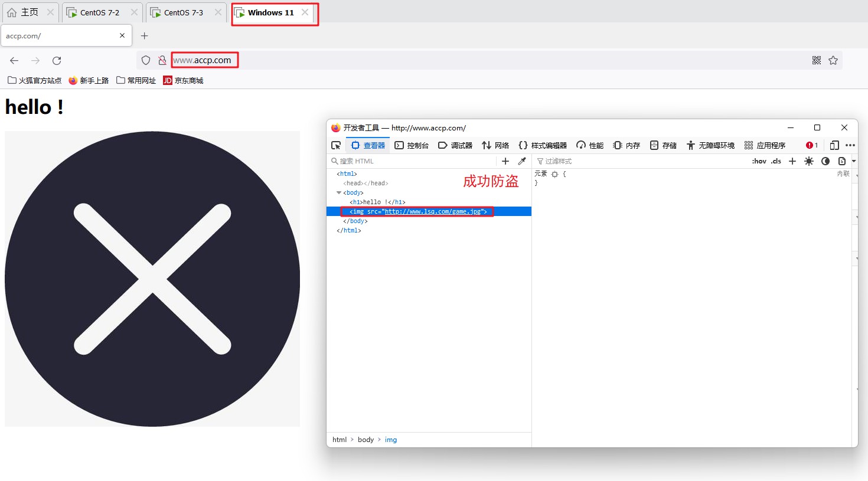This screenshot has height=481, width=868.
Task: Click the tracking protection shield icon
Action: 146,60
